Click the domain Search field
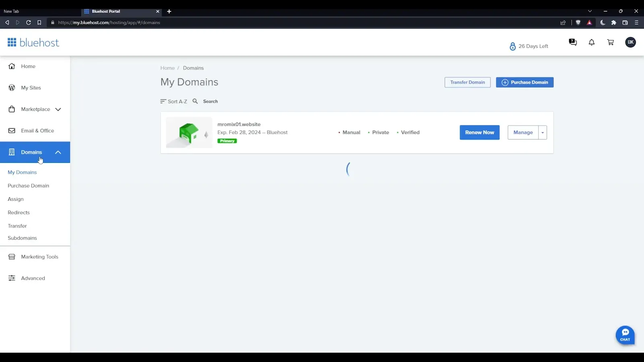The image size is (644, 362). pyautogui.click(x=211, y=101)
